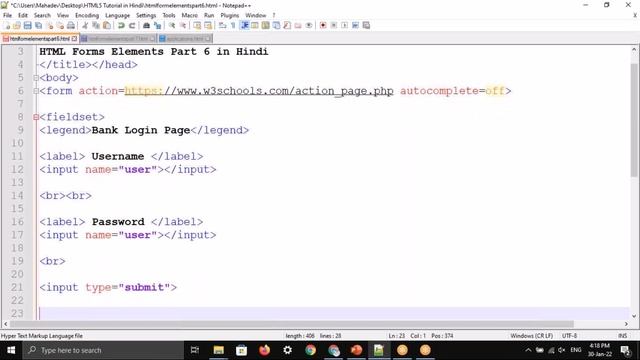Click the 'Bank Login Page' legend text
Image resolution: width=640 pixels, height=360 pixels.
[141, 130]
